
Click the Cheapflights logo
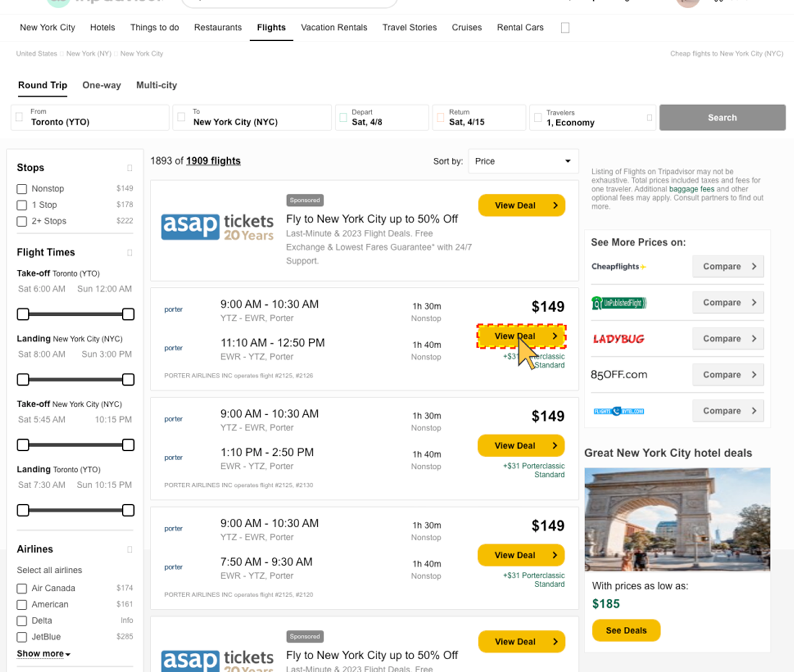pos(618,266)
